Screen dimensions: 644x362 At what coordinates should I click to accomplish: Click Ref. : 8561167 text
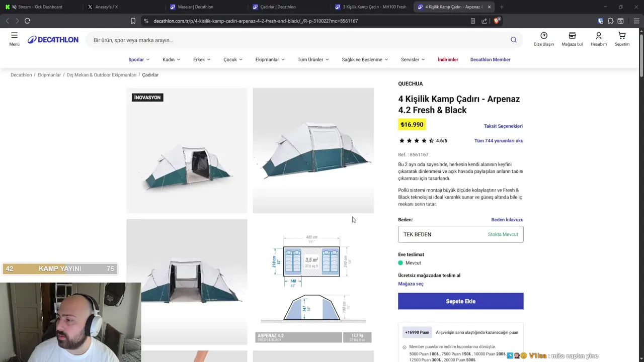coord(413,155)
